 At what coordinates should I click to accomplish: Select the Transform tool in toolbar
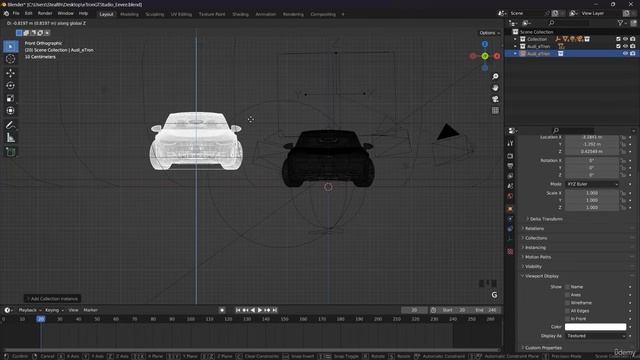(x=11, y=111)
